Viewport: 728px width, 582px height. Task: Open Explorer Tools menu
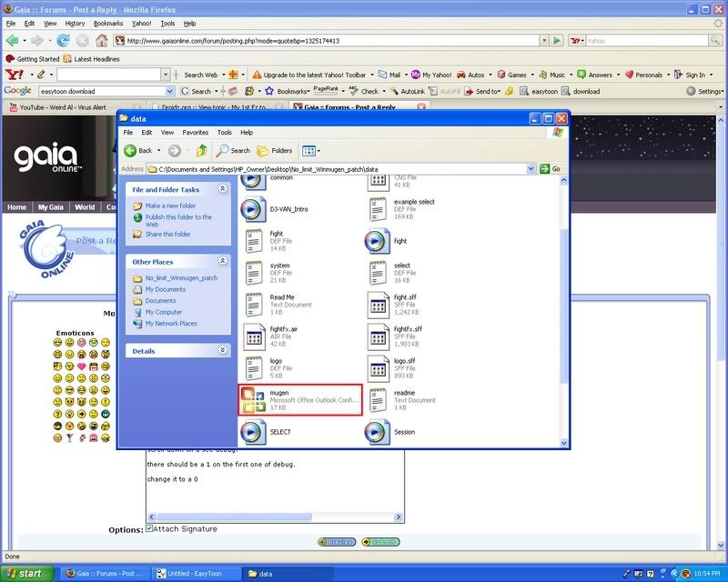224,132
